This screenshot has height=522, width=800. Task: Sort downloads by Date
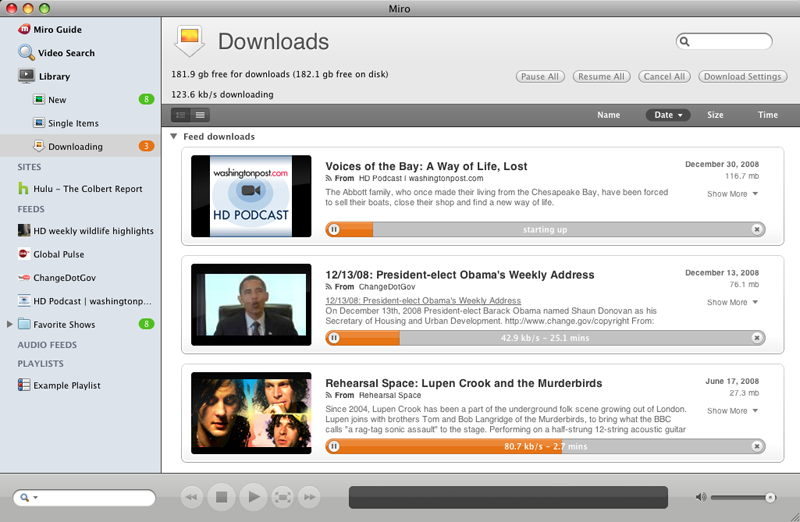(x=668, y=115)
